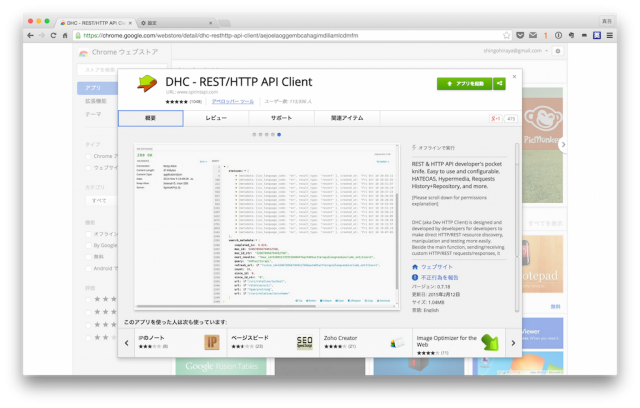
Task: Show next related apps with right chevron
Action: tap(513, 343)
